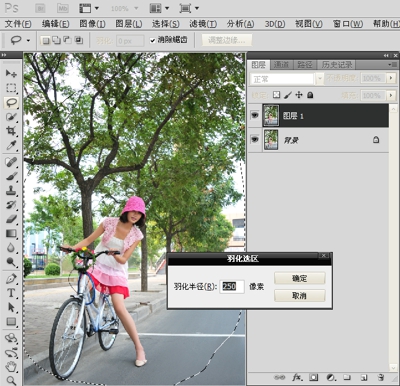Viewport: 400px width, 386px height.
Task: Delete layer with the trash icon
Action: (x=381, y=377)
